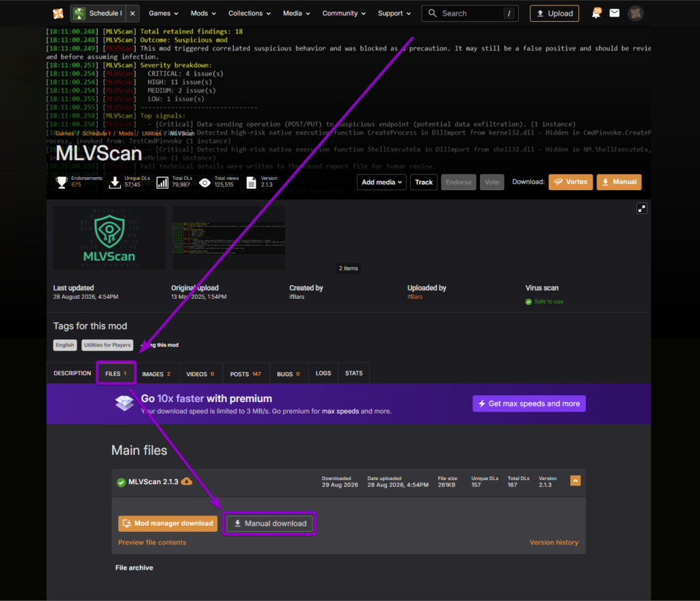
Task: Focus the Search input field
Action: pyautogui.click(x=470, y=14)
